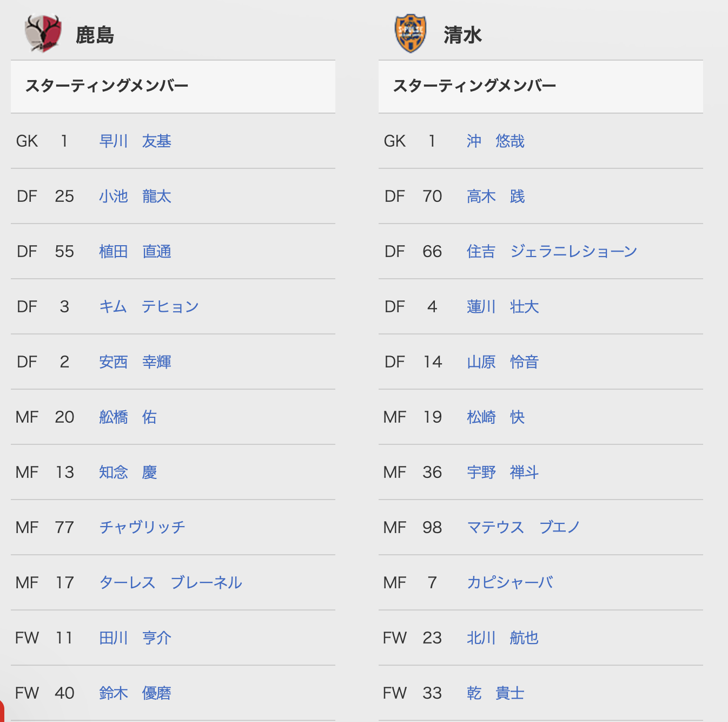Image resolution: width=728 pixels, height=722 pixels.
Task: Click 舩橋 佑 player link
Action: [128, 417]
